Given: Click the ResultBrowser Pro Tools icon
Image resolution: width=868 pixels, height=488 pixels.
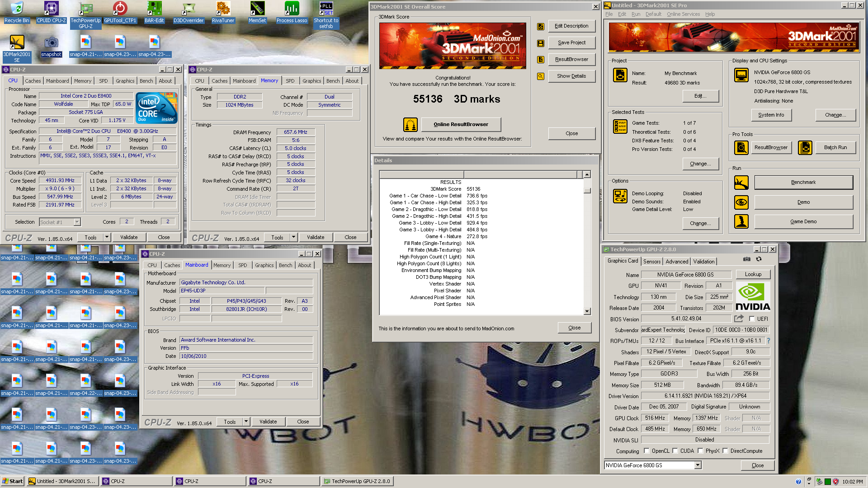Looking at the screenshot, I should [741, 147].
